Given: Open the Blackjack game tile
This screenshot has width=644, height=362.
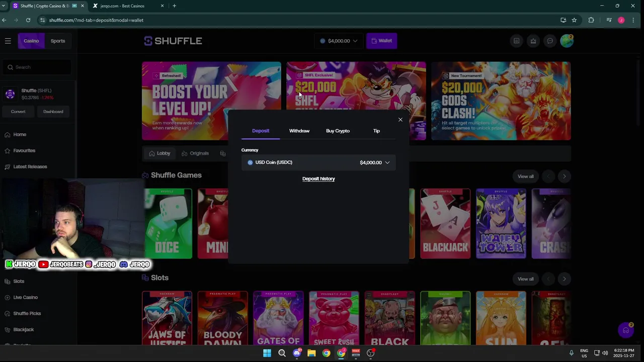Looking at the screenshot, I should tap(445, 224).
